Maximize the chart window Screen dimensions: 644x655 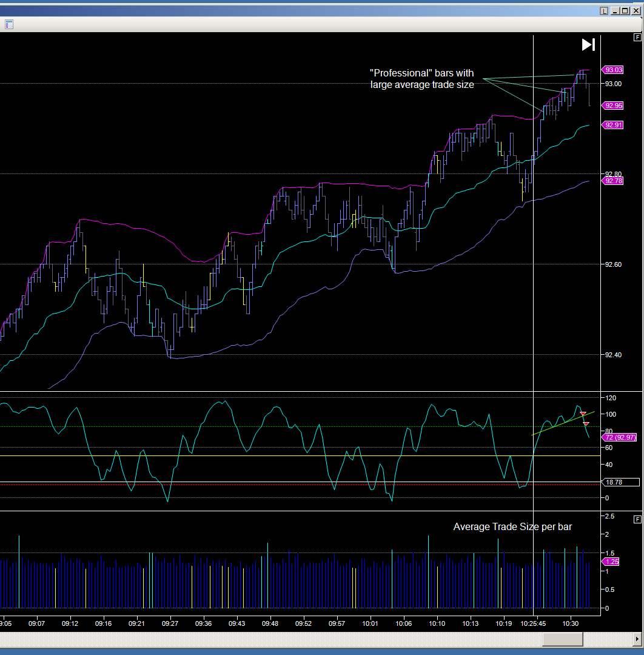625,11
